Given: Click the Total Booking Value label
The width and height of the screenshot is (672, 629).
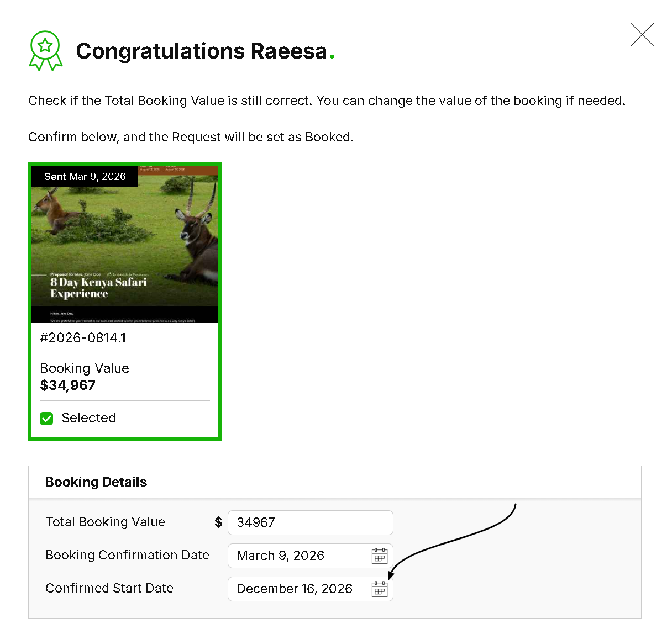Looking at the screenshot, I should 105,522.
